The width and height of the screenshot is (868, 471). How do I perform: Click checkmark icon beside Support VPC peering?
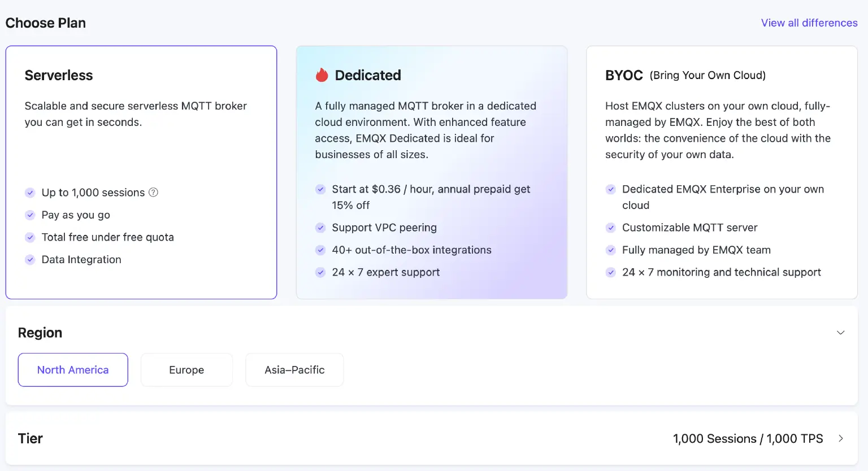[x=320, y=228]
